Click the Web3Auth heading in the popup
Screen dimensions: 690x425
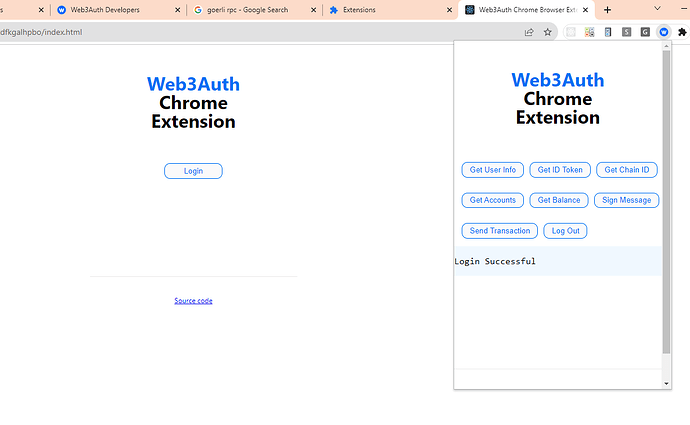558,80
